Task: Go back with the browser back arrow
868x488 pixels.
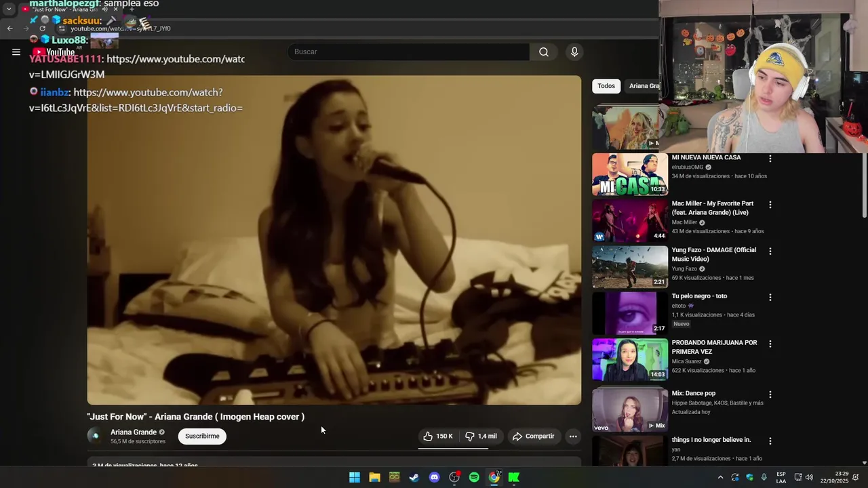Action: coord(9,28)
